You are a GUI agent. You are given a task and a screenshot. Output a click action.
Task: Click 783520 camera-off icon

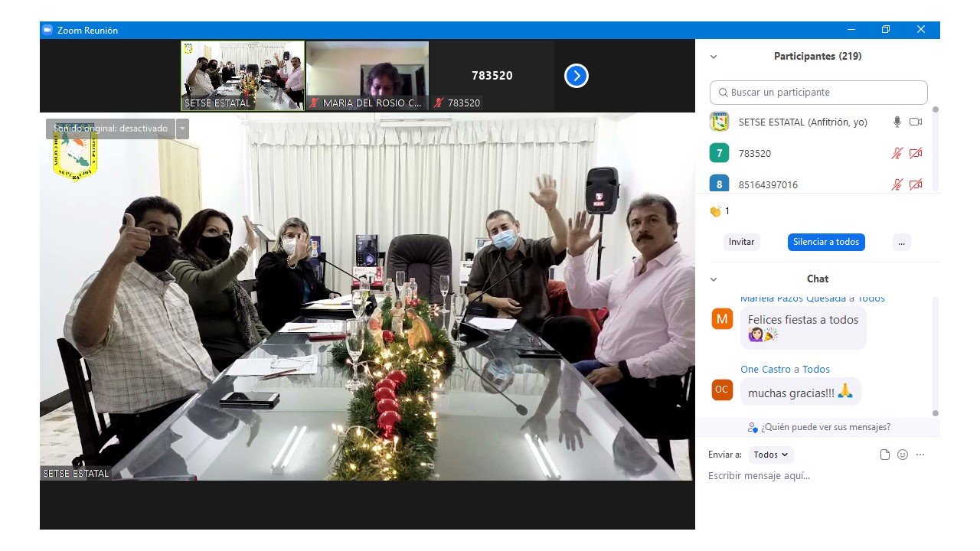916,153
